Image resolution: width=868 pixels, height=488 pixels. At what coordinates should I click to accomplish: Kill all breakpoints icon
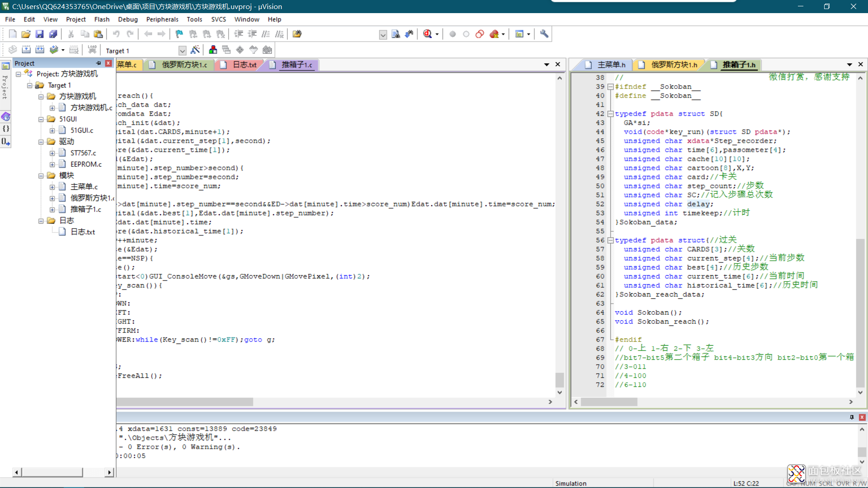[x=494, y=34]
